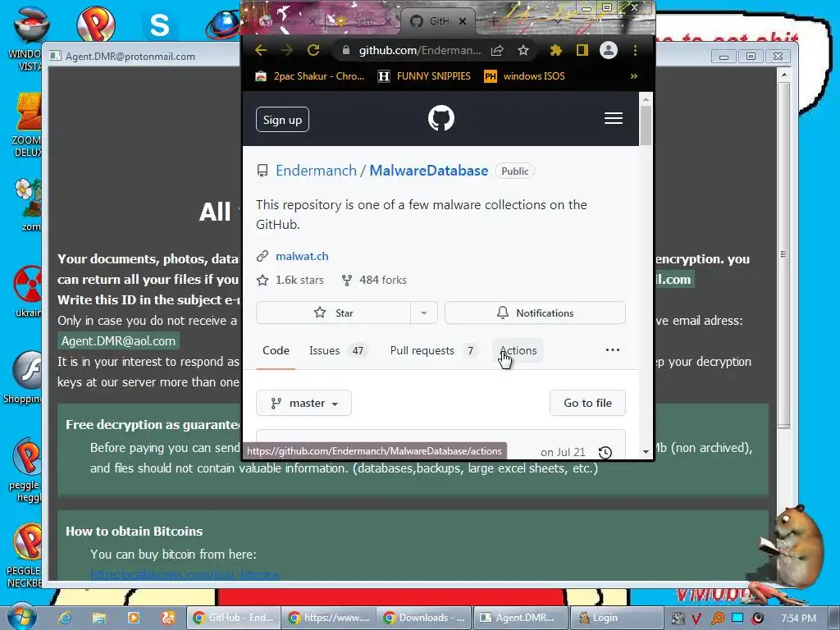Open 2pac Shakur bookmark
Screen dimensions: 840x630
[309, 76]
